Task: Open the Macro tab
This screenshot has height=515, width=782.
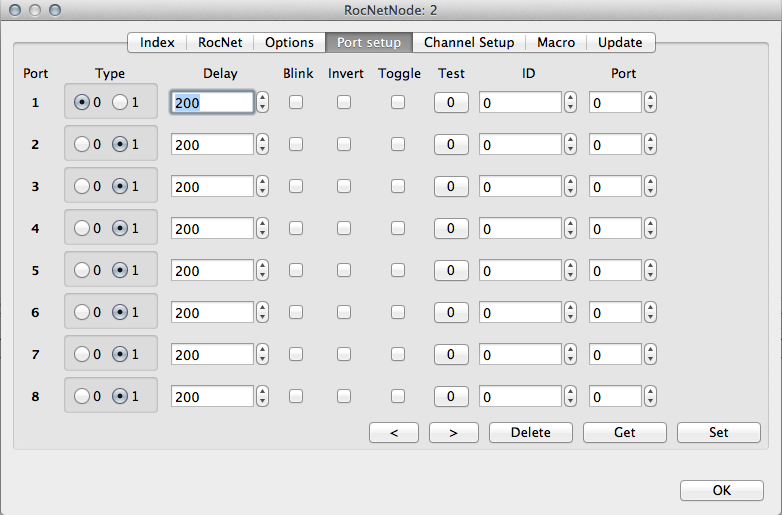Action: click(556, 42)
